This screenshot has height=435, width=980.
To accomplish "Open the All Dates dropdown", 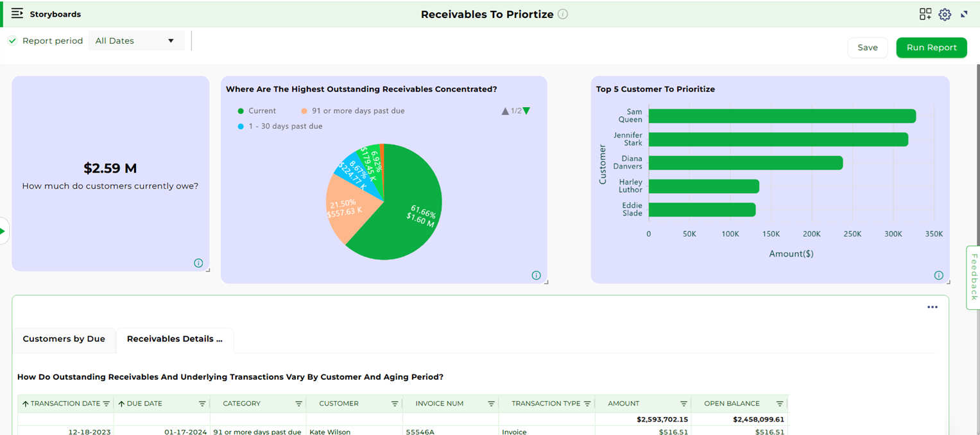I will point(135,41).
